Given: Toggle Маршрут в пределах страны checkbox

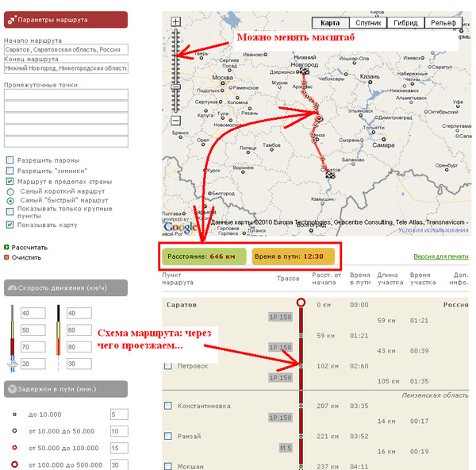Looking at the screenshot, I should (10, 181).
